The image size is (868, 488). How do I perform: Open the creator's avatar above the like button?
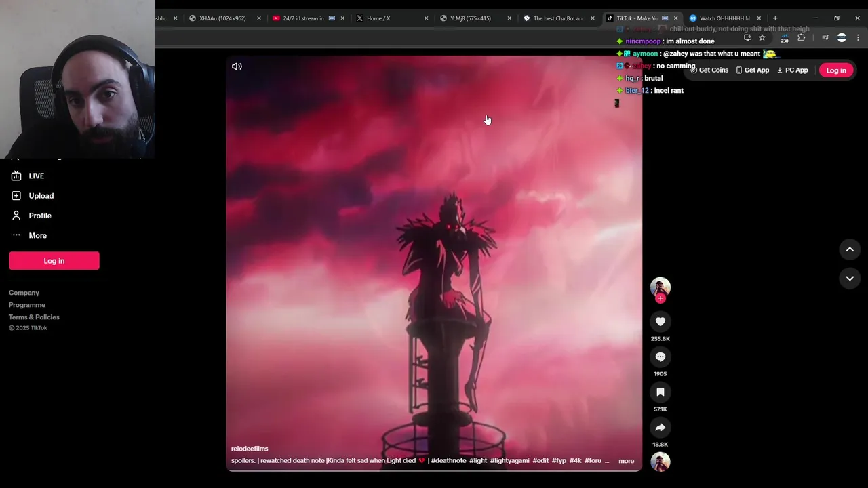tap(660, 287)
